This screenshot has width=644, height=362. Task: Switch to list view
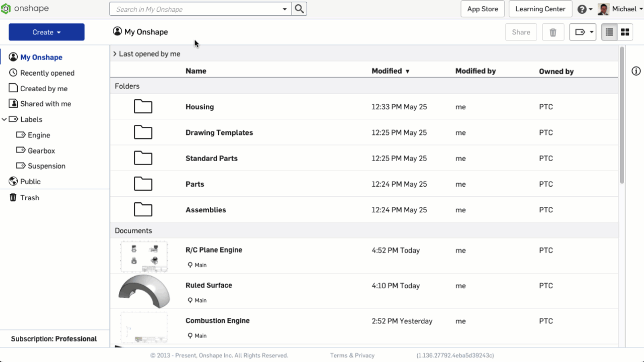609,32
